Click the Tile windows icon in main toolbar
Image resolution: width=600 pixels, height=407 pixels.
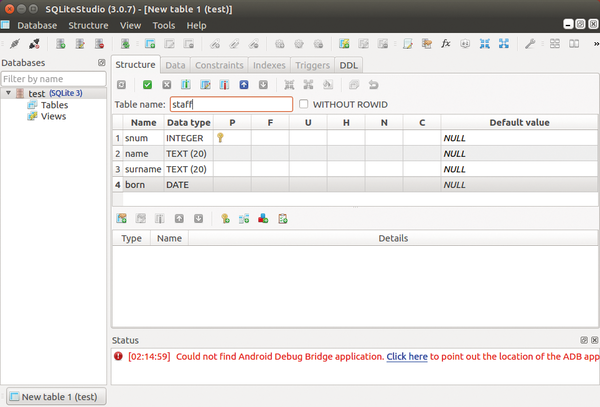click(554, 44)
